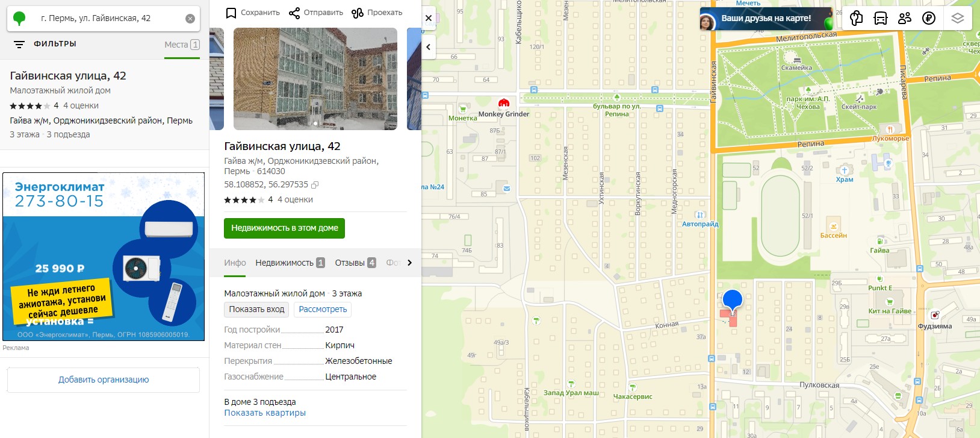Click the Показать квартиры link
The image size is (980, 438).
pos(265,413)
